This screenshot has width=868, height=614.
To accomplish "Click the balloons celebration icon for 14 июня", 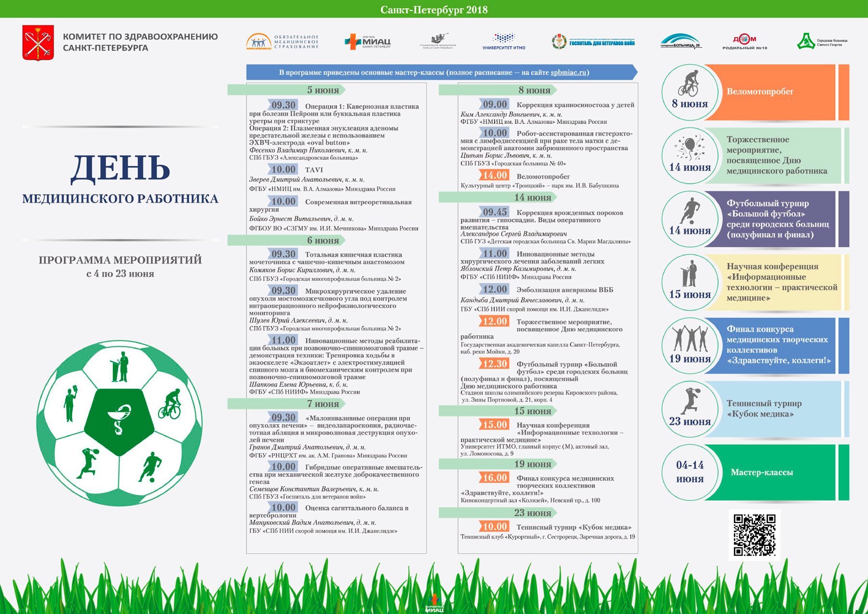I will [x=690, y=148].
